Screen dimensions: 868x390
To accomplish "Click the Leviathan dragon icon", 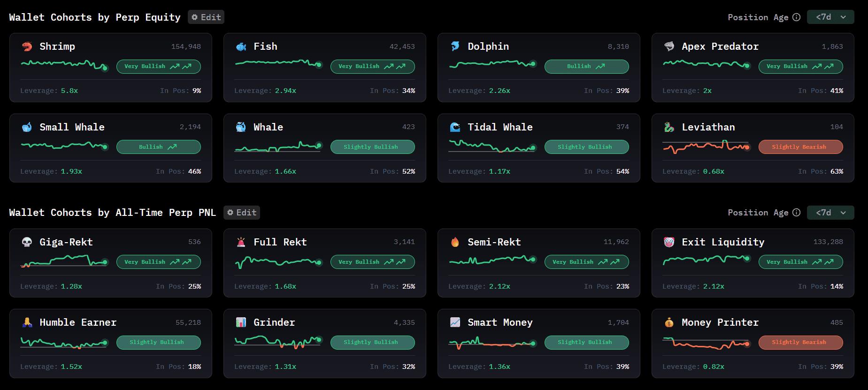I will (669, 127).
